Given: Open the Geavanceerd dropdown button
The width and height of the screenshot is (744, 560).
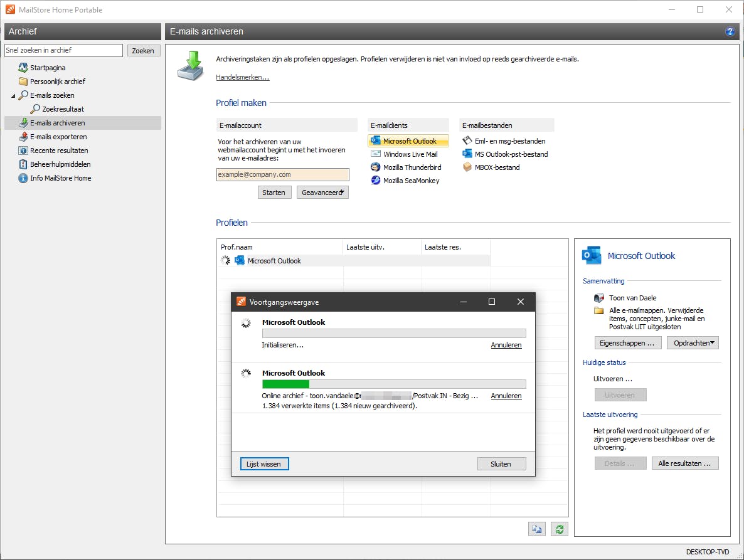Looking at the screenshot, I should [x=322, y=192].
